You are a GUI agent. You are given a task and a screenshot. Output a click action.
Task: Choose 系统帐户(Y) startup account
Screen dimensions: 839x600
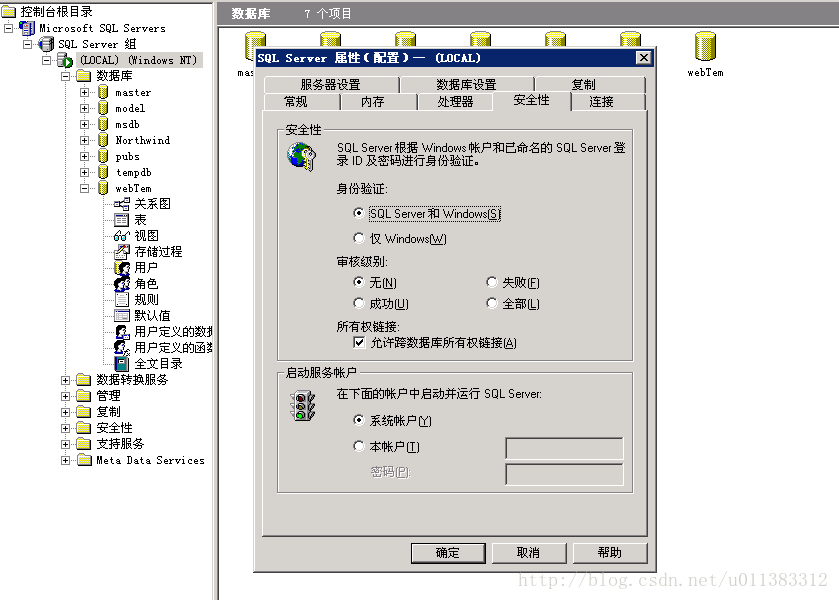tap(359, 421)
